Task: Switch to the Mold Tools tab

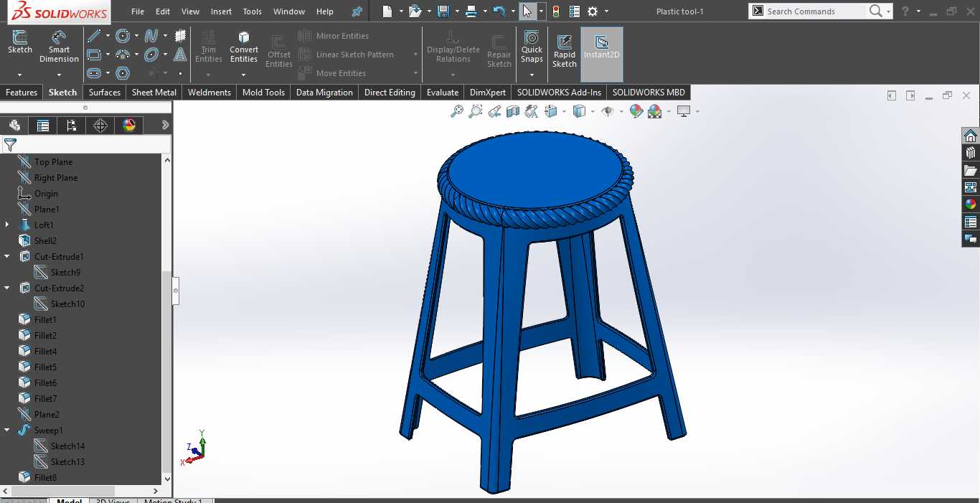Action: click(263, 93)
